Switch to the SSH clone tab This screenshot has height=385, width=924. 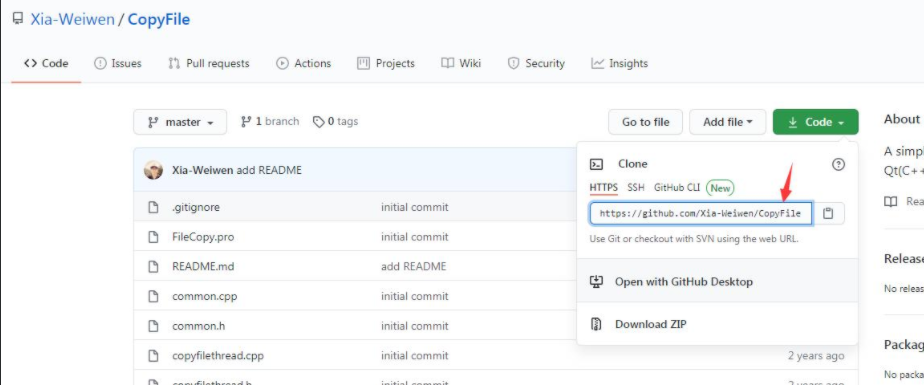pos(636,188)
